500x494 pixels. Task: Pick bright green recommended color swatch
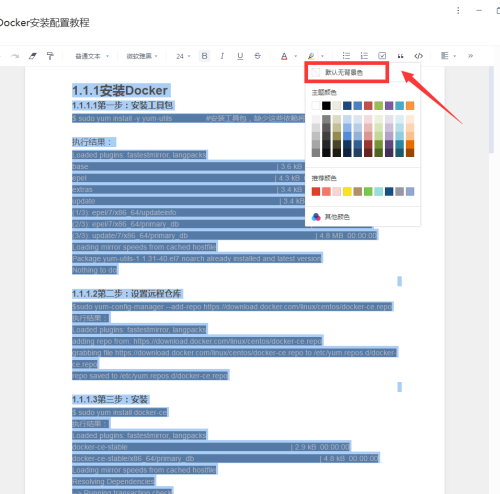pyautogui.click(x=368, y=191)
